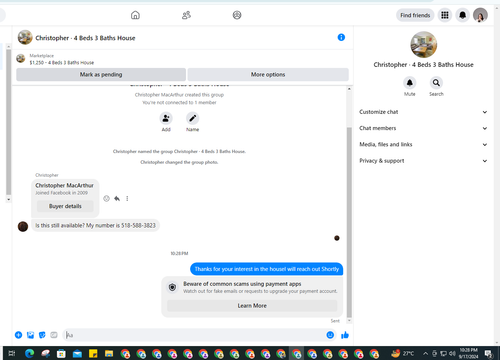Click the chat scrollbar down arrow
This screenshot has width=500, height=360.
349,321
